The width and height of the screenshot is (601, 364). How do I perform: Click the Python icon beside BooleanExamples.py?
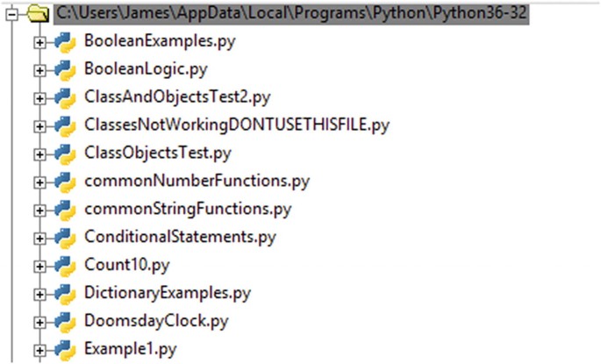click(65, 41)
